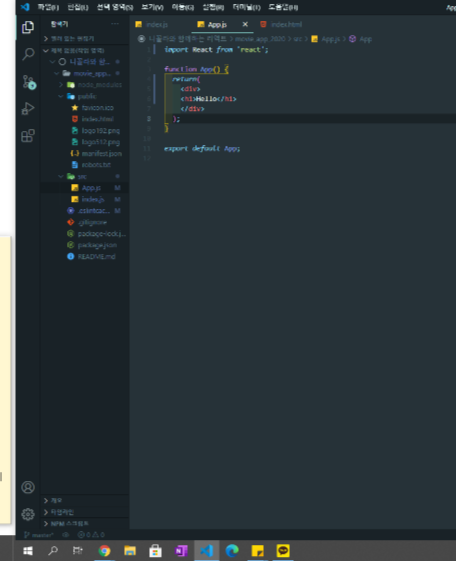Viewport: 456px width, 561px height.
Task: Open the .eslintcache file
Action: [84, 211]
